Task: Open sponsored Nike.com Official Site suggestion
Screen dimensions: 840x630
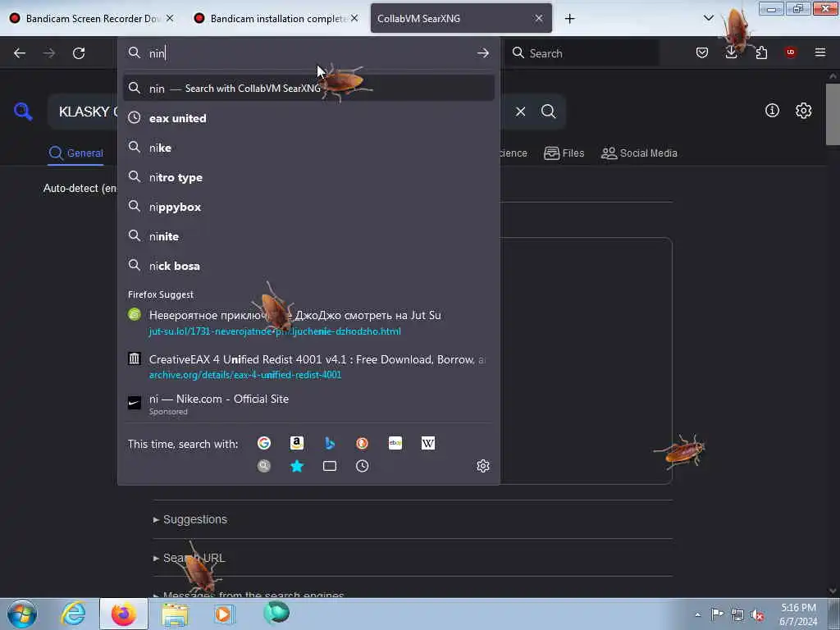Action: (308, 404)
